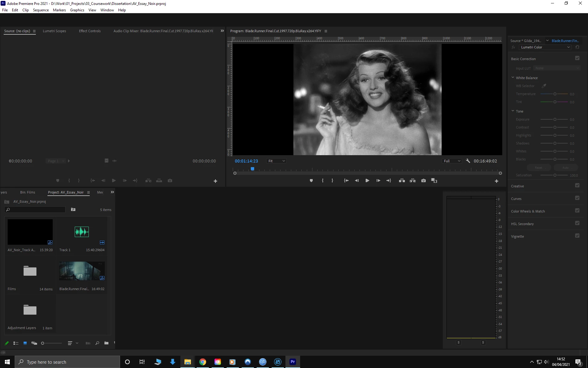Open the Full playback resolution dropdown
The width and height of the screenshot is (588, 368).
coord(452,161)
